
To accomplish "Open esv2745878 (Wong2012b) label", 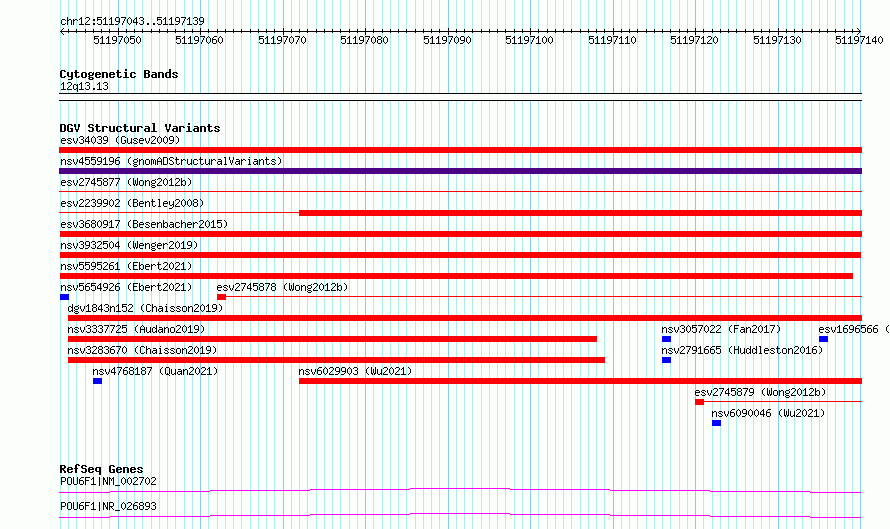I will [282, 287].
